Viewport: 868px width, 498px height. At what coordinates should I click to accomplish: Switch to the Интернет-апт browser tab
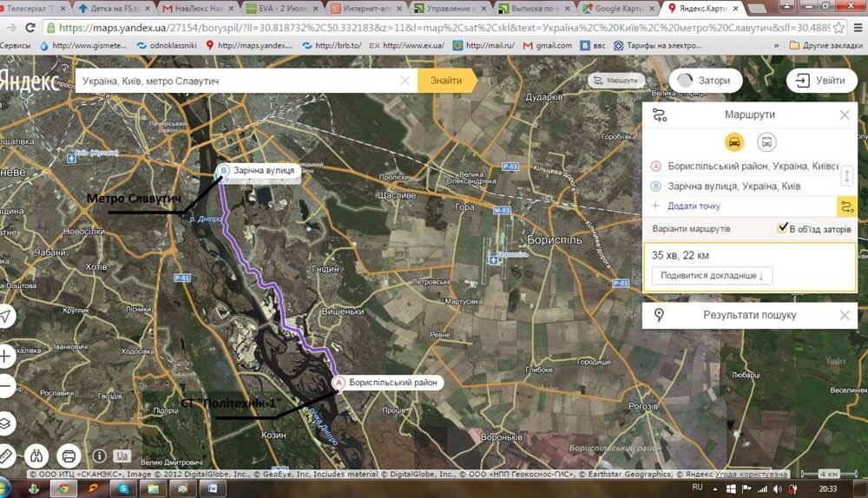tap(365, 9)
